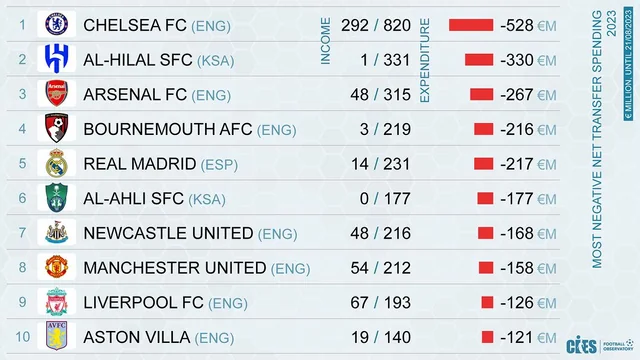Screen dimensions: 640x360
Task: Click the Arsenal FC cannon crest
Action: 56,93
